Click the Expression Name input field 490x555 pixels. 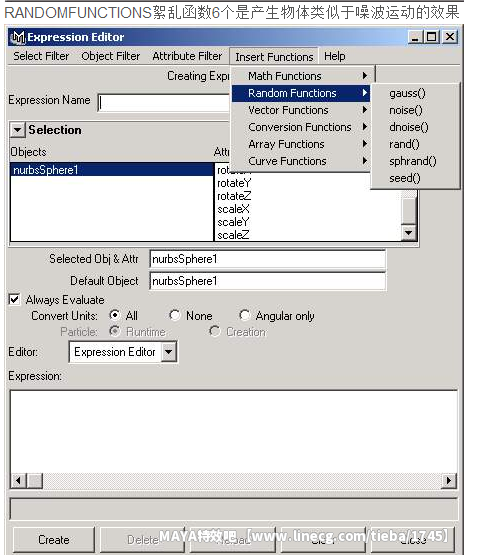(164, 103)
